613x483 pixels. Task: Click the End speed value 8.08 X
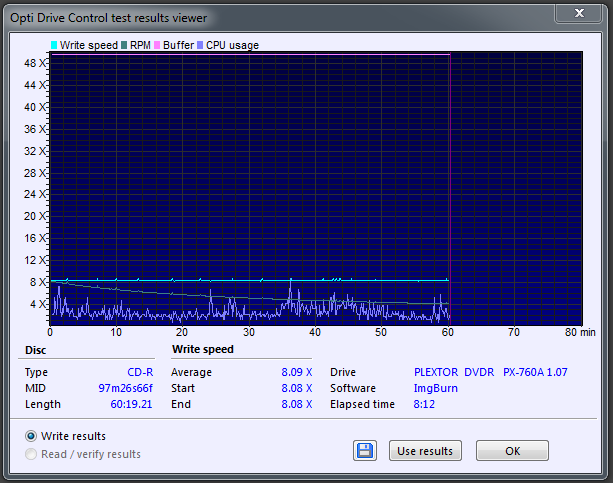297,404
